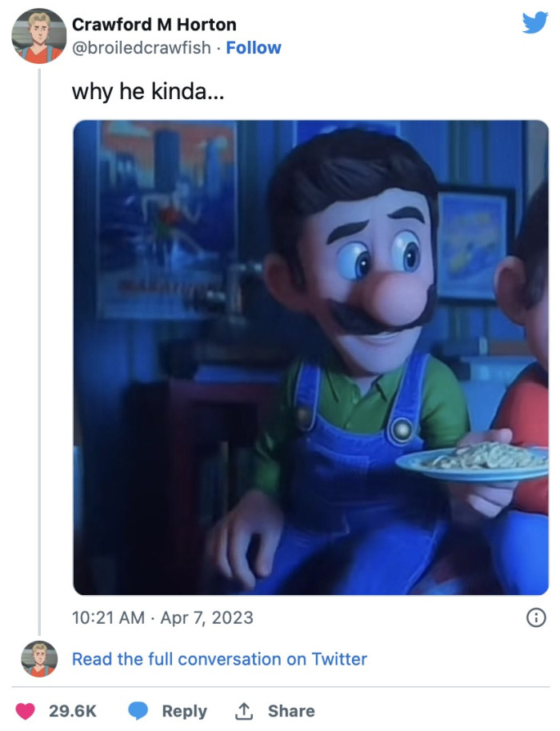Screen dimensions: 560x731
Task: Open Crawford M Horton's large profile avatar
Action: click(39, 36)
